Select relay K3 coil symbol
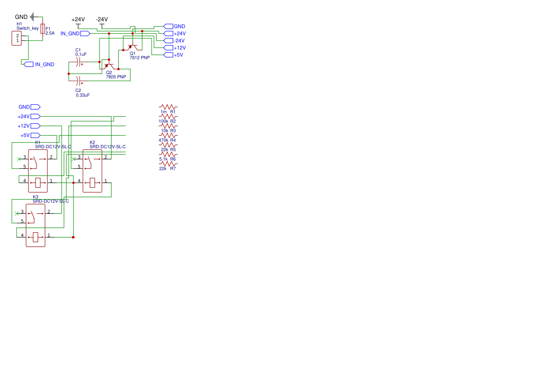 [36, 237]
